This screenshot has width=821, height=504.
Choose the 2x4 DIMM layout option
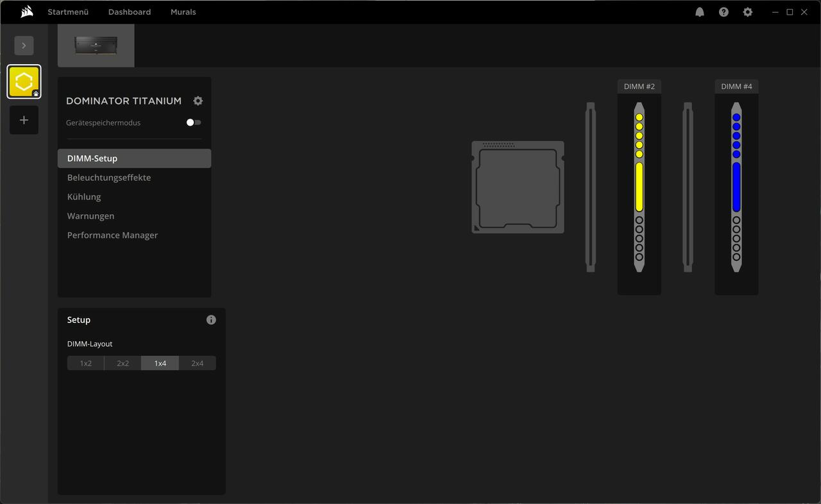(197, 364)
